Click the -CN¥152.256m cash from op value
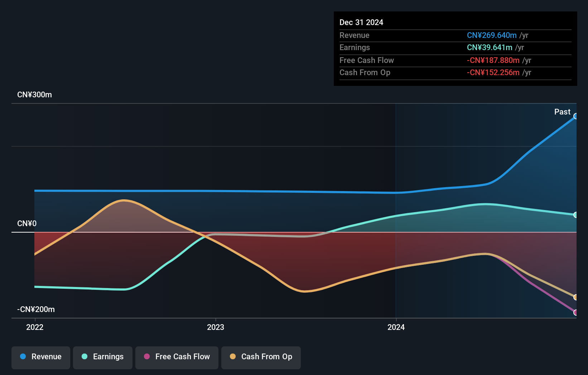 coord(493,73)
